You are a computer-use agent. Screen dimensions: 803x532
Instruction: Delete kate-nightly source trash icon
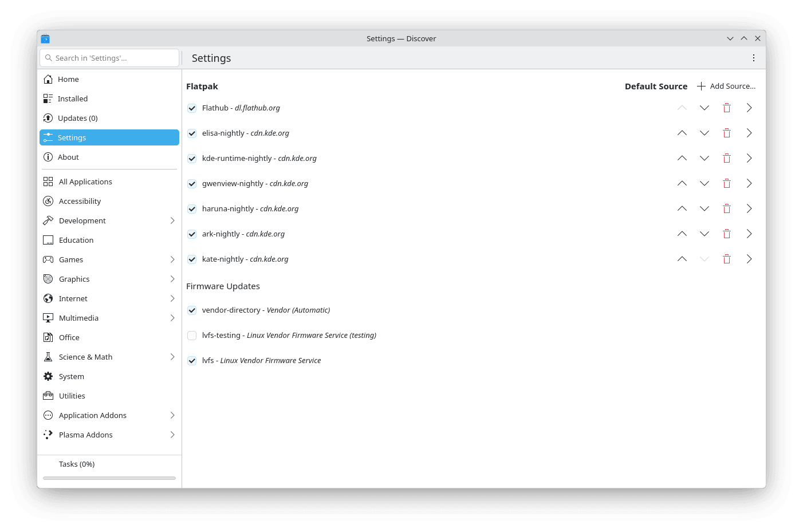pos(727,259)
